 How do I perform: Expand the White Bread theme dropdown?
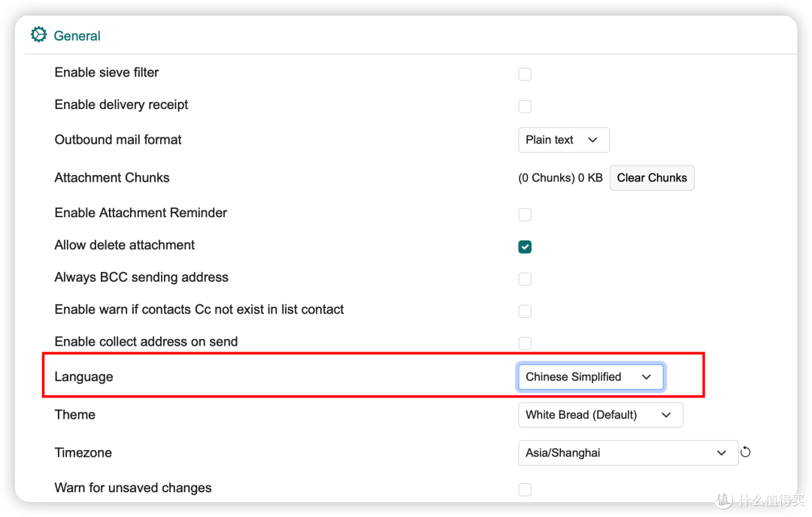click(x=600, y=415)
